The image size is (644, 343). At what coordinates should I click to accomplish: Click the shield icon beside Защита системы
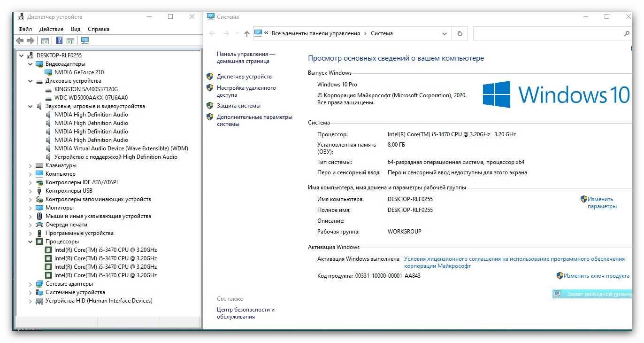[210, 106]
